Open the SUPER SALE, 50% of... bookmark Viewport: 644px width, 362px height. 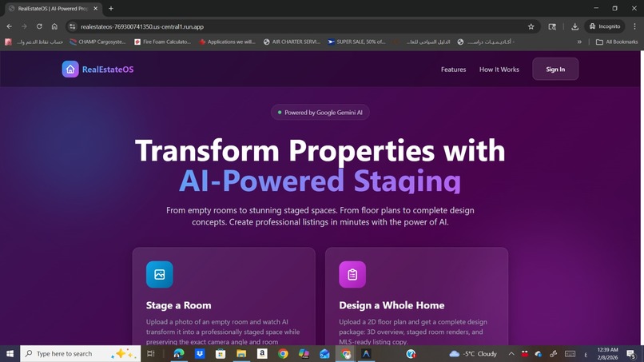(356, 42)
